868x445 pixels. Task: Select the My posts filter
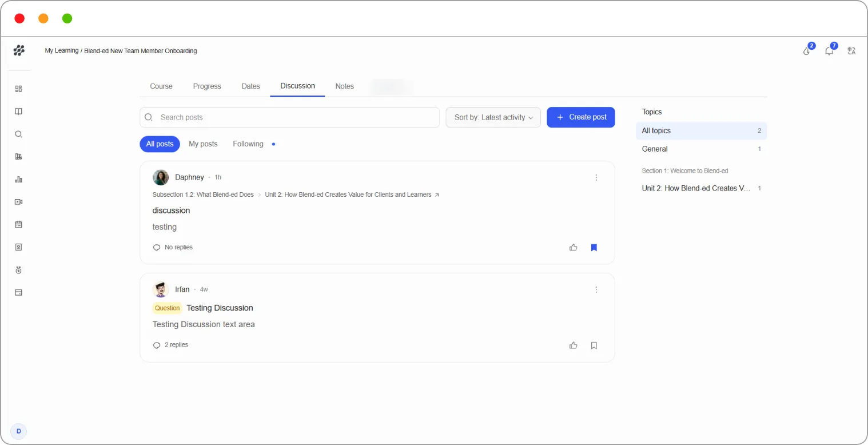coord(203,144)
